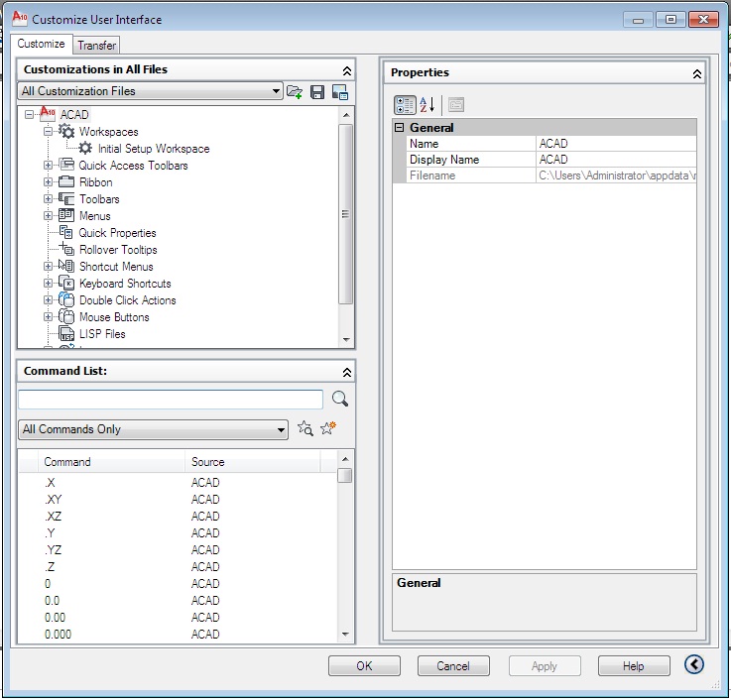This screenshot has height=700, width=731.
Task: Select the 0.00 command row
Action: [178, 618]
